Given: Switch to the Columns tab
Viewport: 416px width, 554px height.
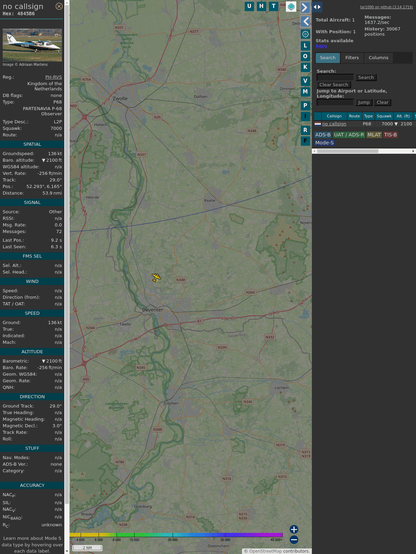Looking at the screenshot, I should (x=378, y=58).
